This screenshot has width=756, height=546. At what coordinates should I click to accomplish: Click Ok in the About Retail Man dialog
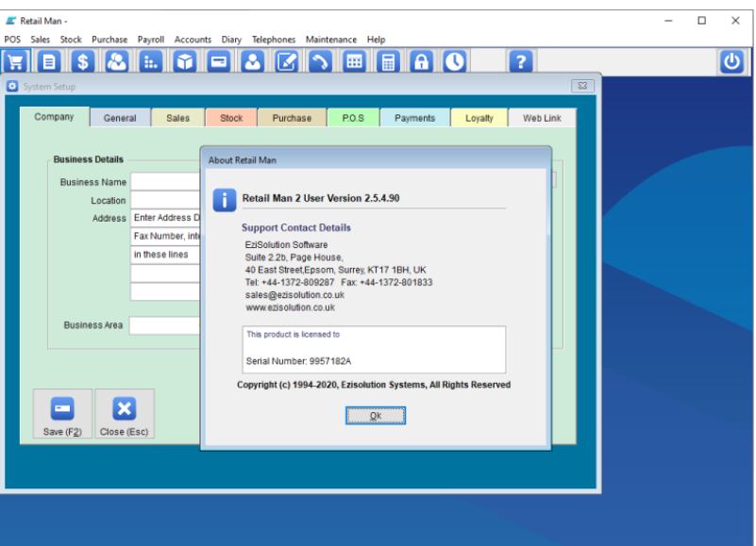(375, 416)
